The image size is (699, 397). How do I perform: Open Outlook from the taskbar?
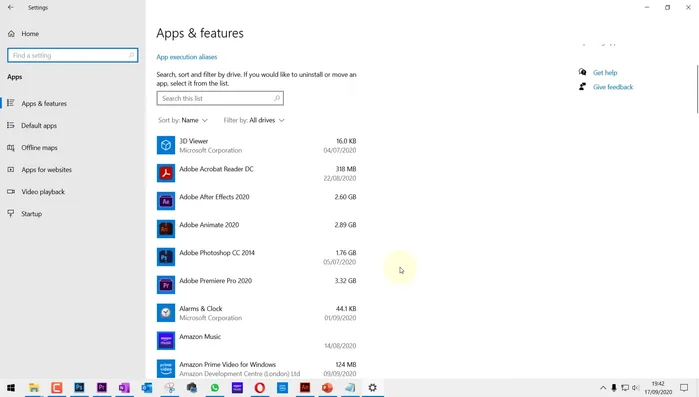[x=147, y=388]
